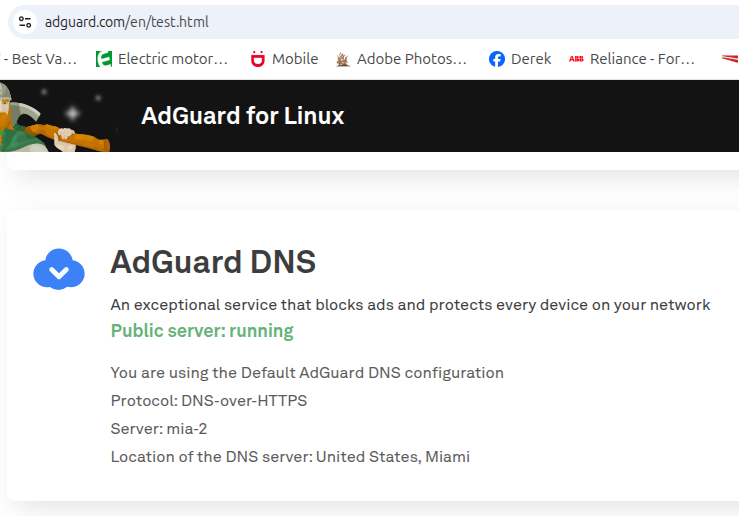Select the 'AdGuard for Linux' heading
Image resolution: width=739 pixels, height=516 pixels.
pos(242,116)
